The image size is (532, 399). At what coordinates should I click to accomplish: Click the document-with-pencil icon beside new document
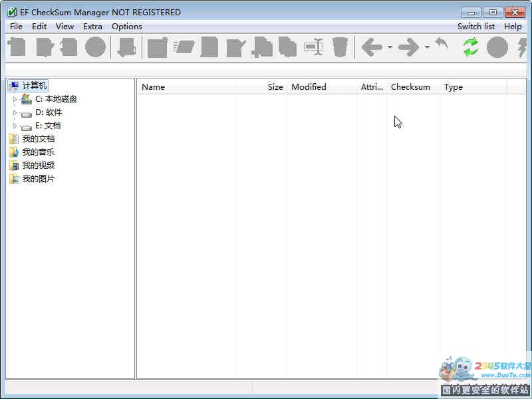(45, 47)
